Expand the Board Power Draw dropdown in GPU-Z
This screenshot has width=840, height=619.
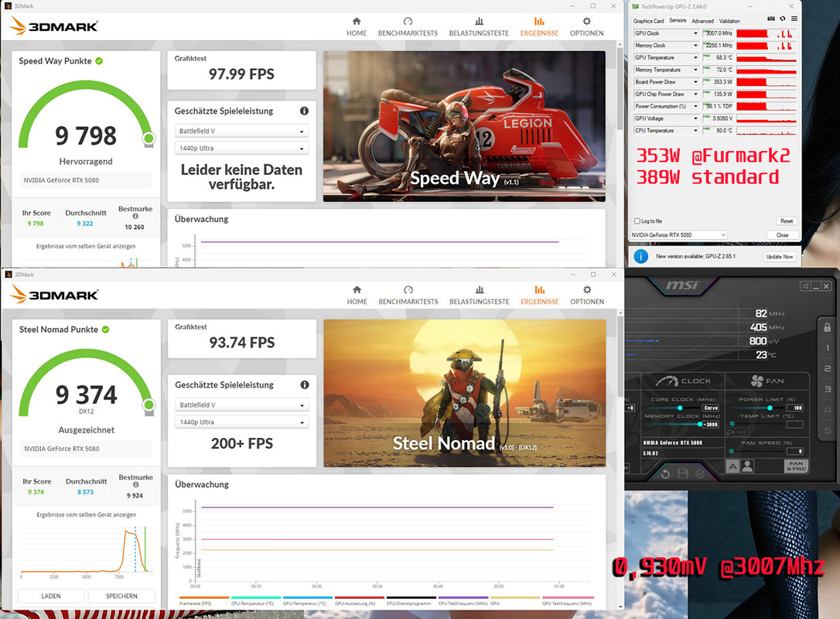695,82
